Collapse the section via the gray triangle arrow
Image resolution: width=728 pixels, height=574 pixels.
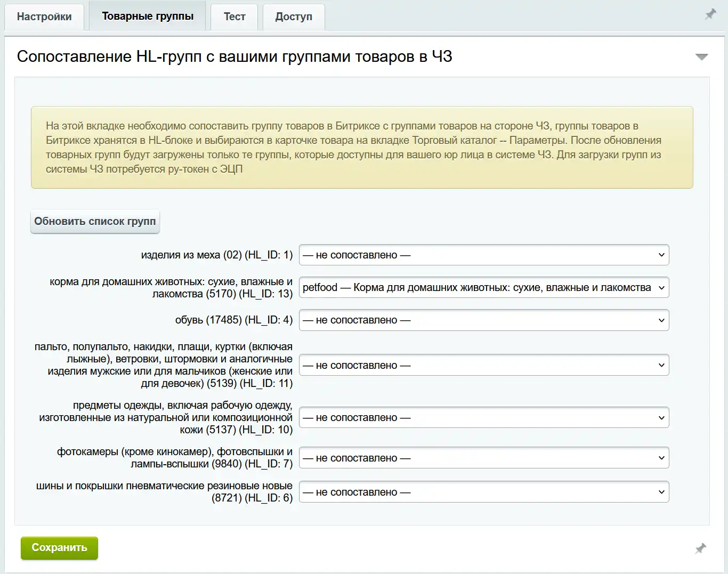pyautogui.click(x=703, y=55)
